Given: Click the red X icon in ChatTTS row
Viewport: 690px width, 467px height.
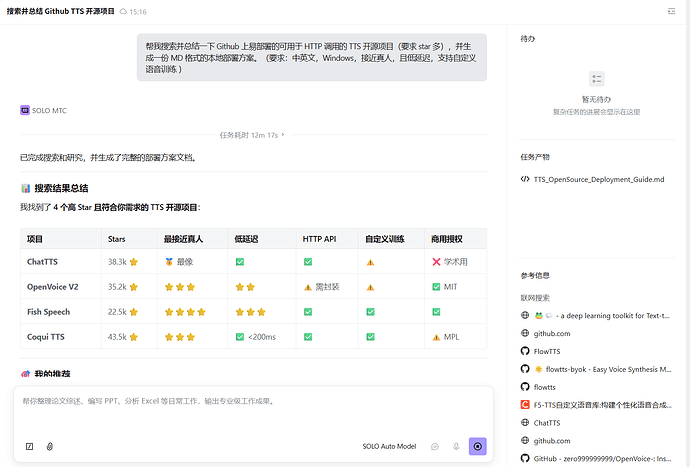Looking at the screenshot, I should point(436,262).
